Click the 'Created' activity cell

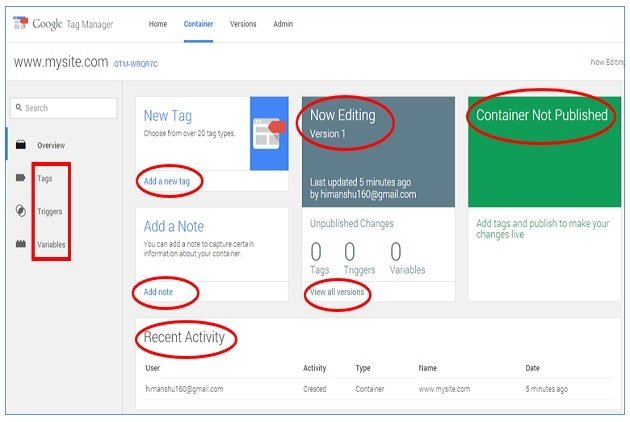click(x=315, y=389)
